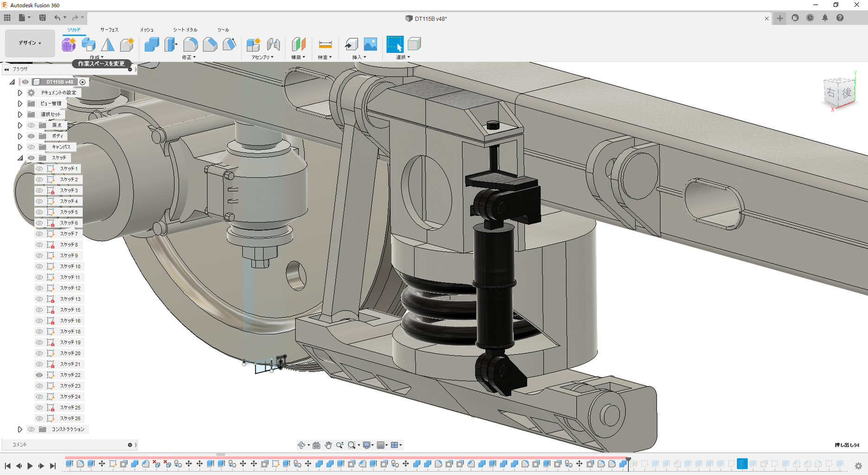Open the notifications bell
The image size is (868, 475).
(x=825, y=18)
